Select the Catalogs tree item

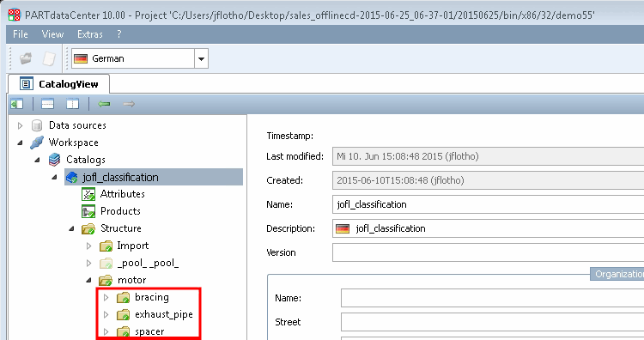[x=85, y=160]
